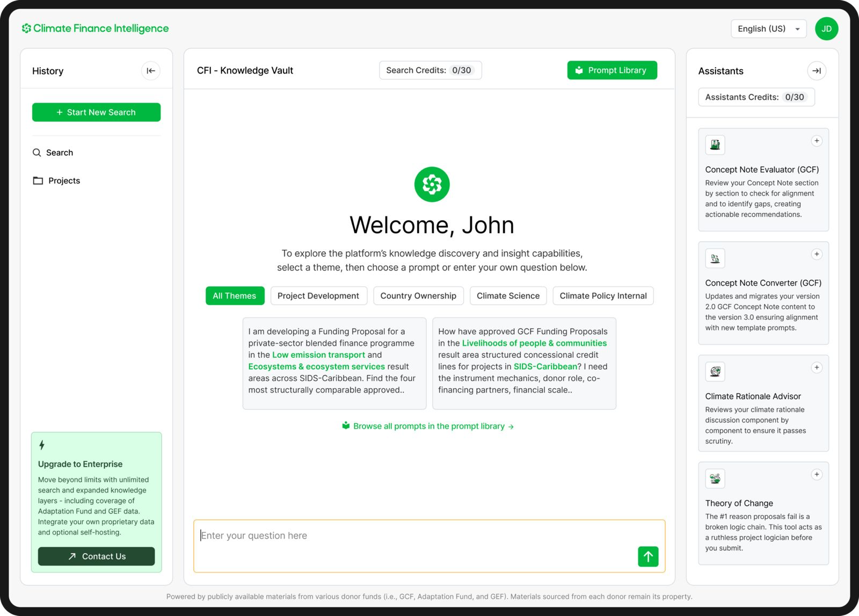Collapse the History panel with the arrow icon

(151, 71)
